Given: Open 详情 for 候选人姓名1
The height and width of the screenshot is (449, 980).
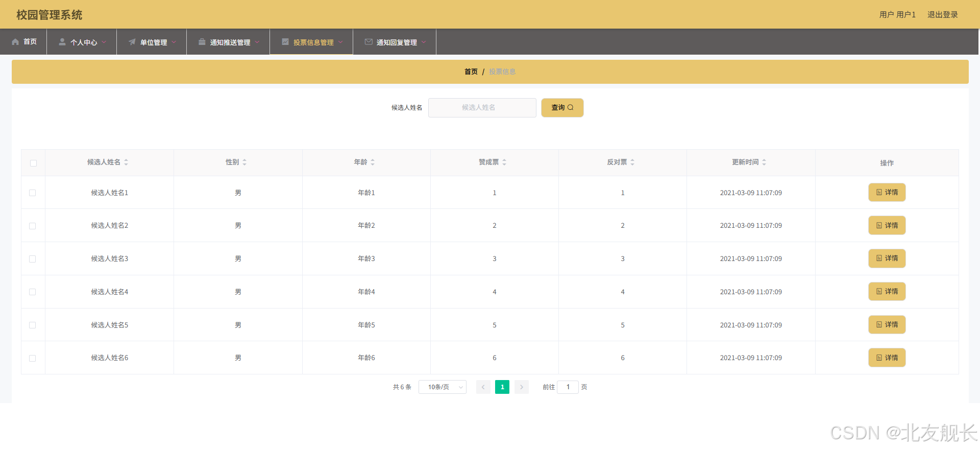Looking at the screenshot, I should click(887, 193).
